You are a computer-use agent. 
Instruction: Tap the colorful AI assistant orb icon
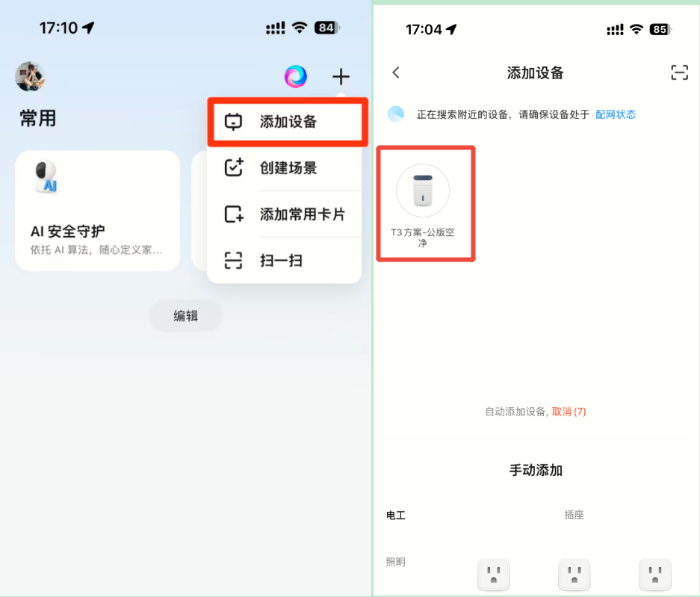(295, 75)
